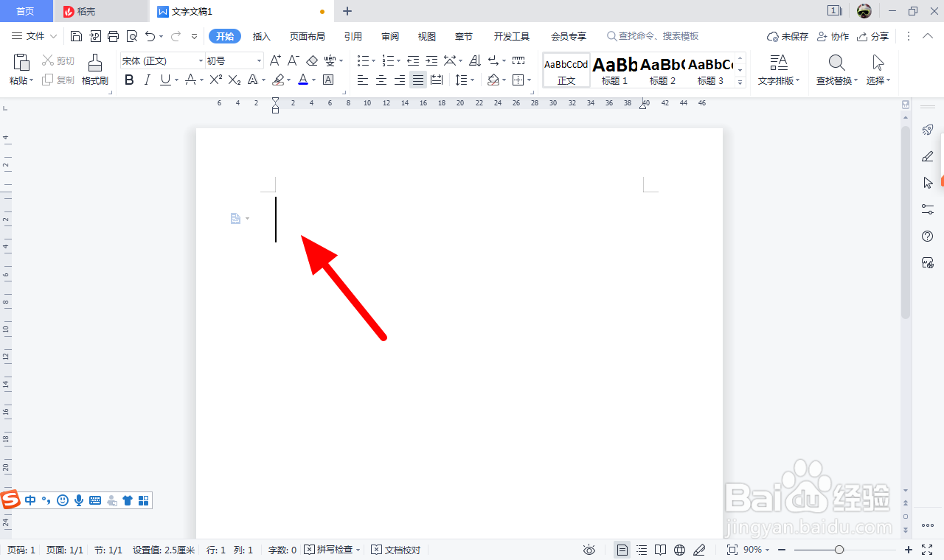944x560 pixels.
Task: Click the Share button
Action: pos(873,36)
